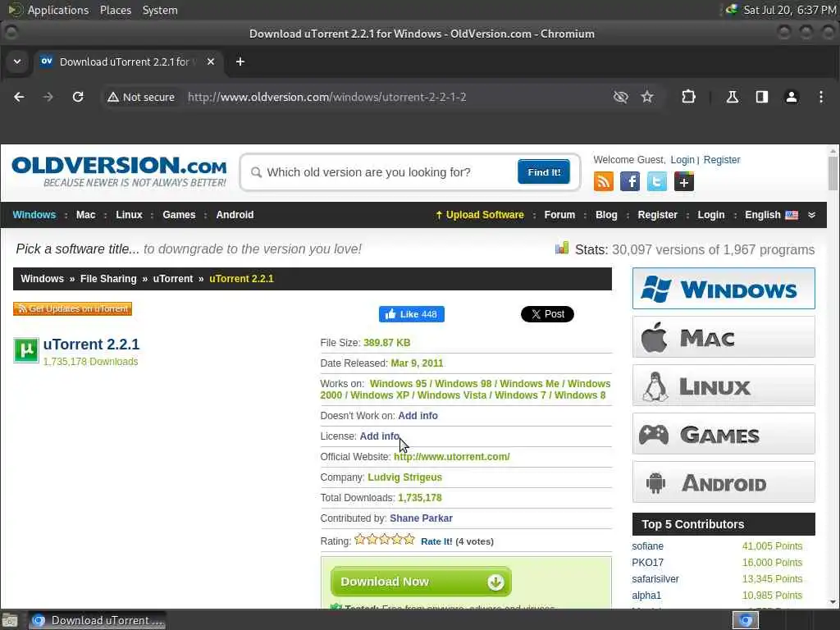Viewport: 840px width, 630px height.
Task: Open the Android sidebar category banner
Action: [724, 482]
